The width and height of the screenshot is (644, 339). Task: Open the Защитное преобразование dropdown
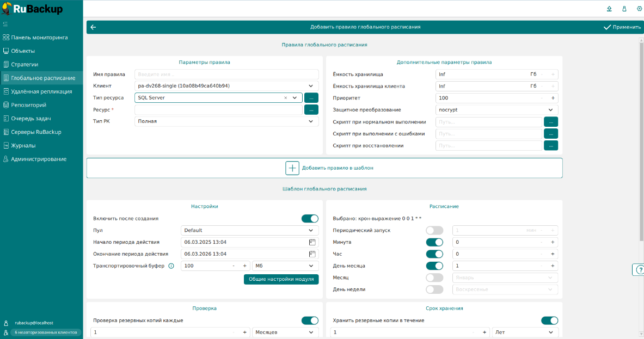(550, 110)
